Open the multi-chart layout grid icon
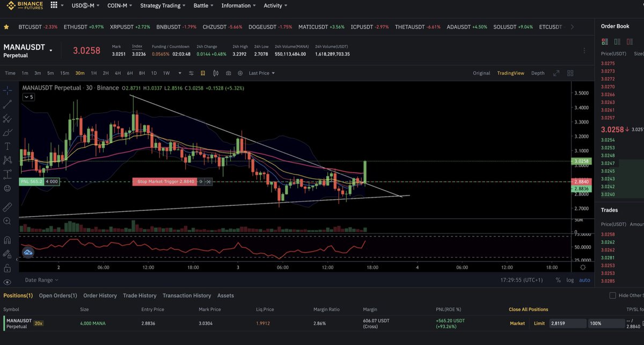644x345 pixels. coord(570,73)
